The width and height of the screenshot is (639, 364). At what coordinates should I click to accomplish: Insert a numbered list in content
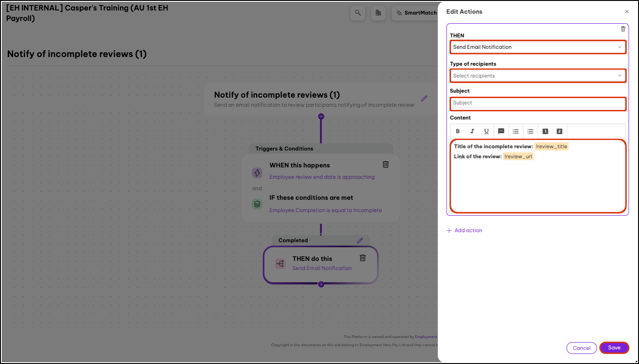(x=516, y=131)
